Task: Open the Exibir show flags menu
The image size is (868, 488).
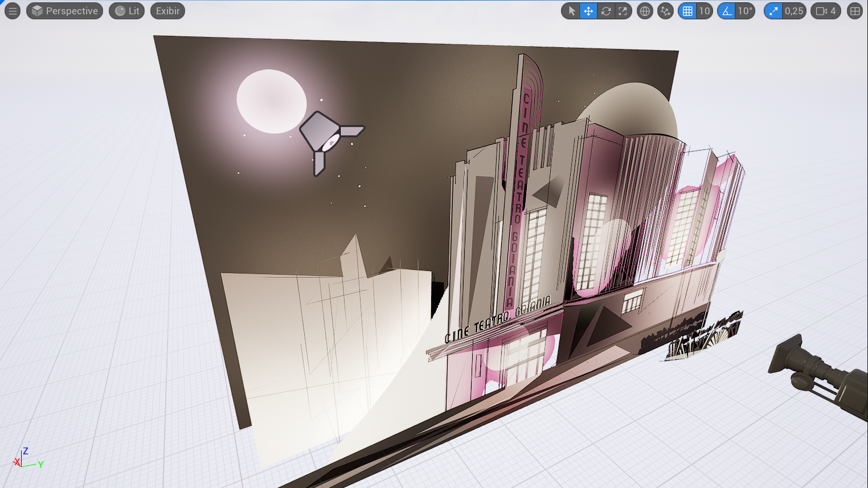Action: 167,11
